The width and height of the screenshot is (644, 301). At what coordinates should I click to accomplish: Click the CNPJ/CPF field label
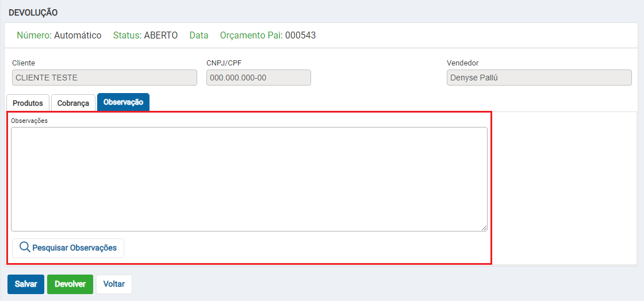point(224,63)
